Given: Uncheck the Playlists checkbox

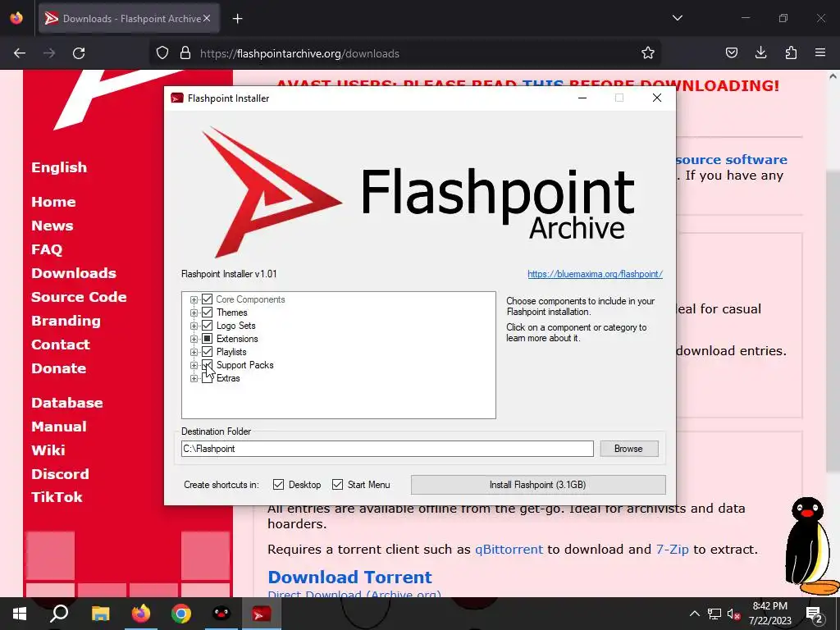Looking at the screenshot, I should (x=207, y=352).
